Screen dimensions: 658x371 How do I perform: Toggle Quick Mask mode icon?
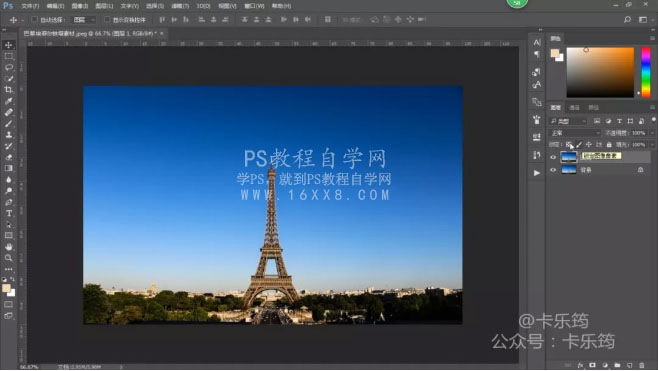click(8, 304)
